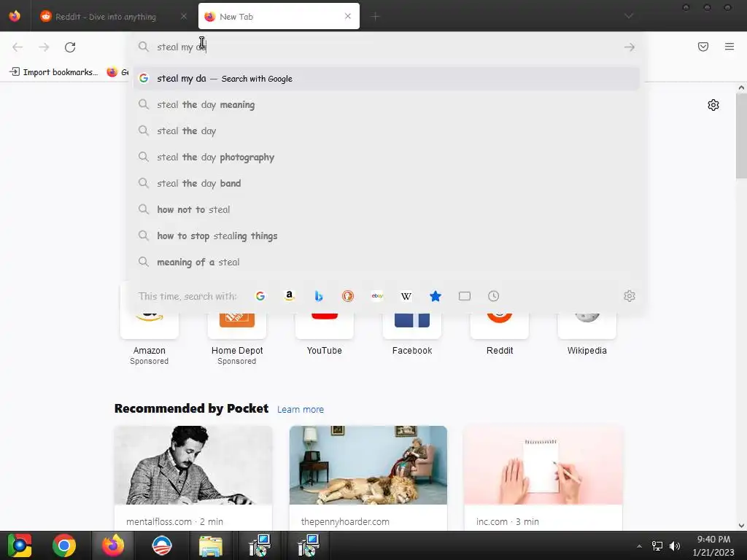
Task: Choose 'how not to steal' suggestion
Action: (387, 209)
